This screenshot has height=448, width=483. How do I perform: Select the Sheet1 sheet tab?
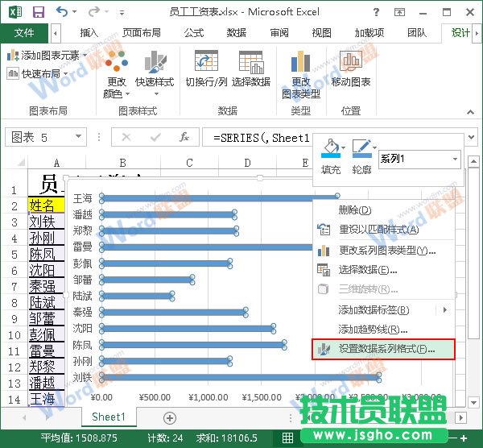coord(109,417)
